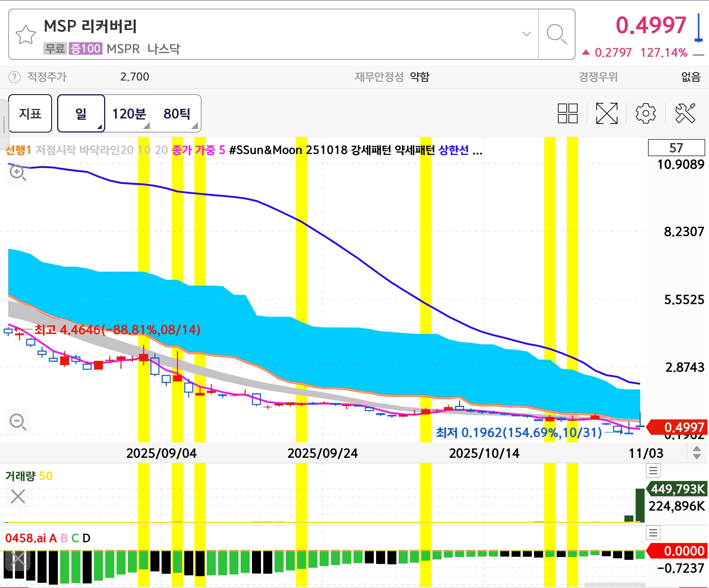Switch to the 80틱 interval

pos(177,113)
